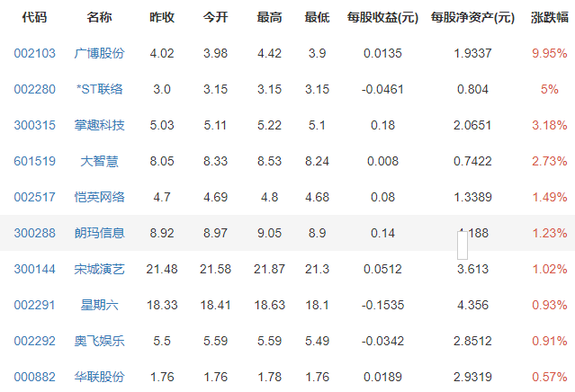The image size is (575, 392).
Task: Open 星期六 stock name link
Action: tap(99, 305)
